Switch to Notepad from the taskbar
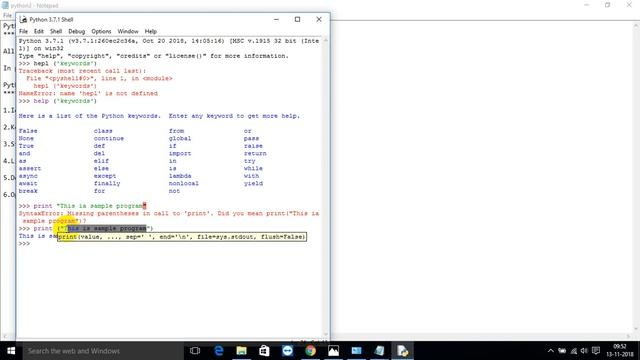Image resolution: width=640 pixels, height=360 pixels. [379, 351]
